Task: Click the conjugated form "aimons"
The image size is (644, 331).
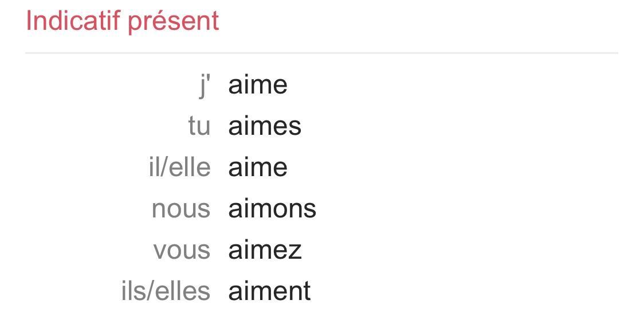Action: pyautogui.click(x=272, y=209)
